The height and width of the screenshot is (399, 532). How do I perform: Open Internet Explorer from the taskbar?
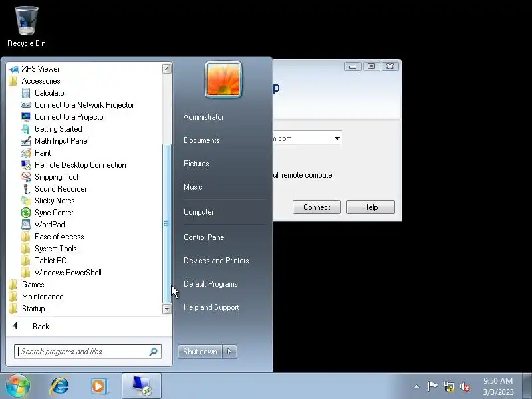59,386
